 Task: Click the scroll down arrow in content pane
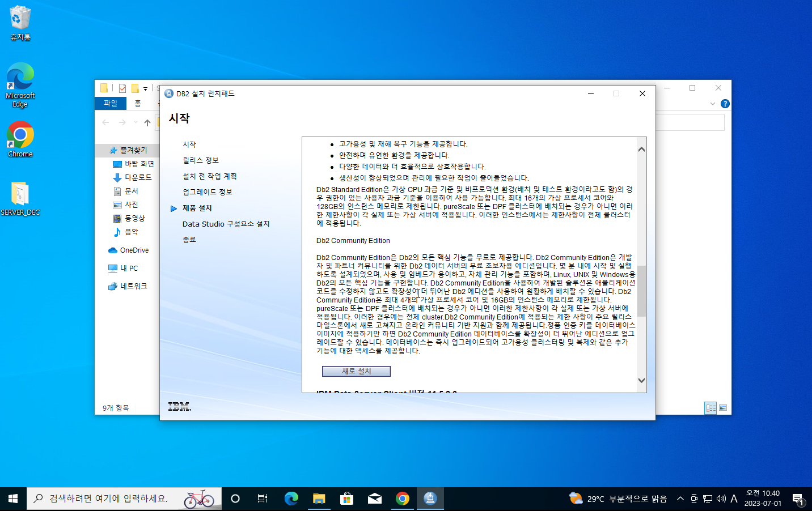(641, 380)
